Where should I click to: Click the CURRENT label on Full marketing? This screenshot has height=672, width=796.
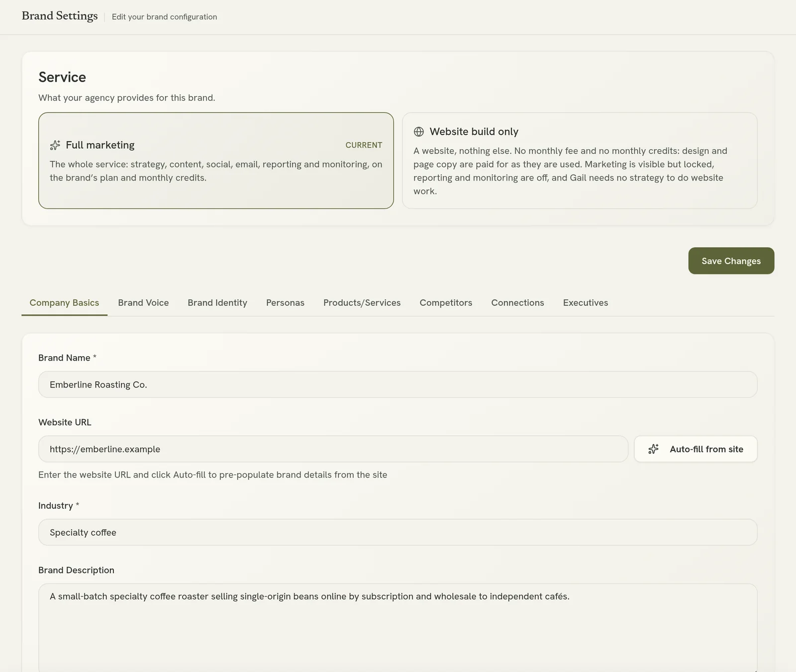click(x=364, y=145)
